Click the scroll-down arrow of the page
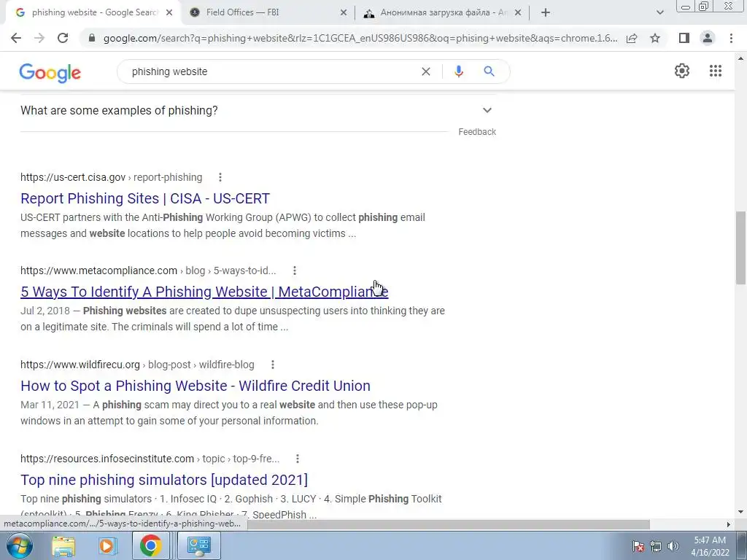Viewport: 747px width, 560px height. click(x=740, y=512)
